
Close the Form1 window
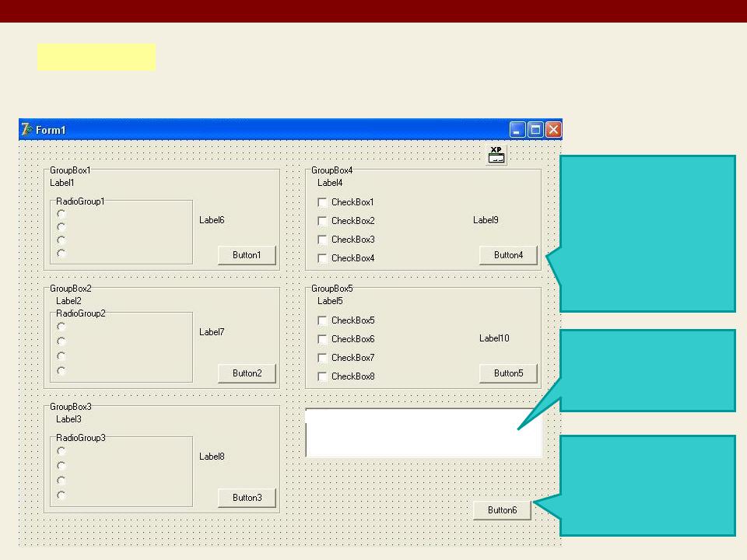coord(553,130)
